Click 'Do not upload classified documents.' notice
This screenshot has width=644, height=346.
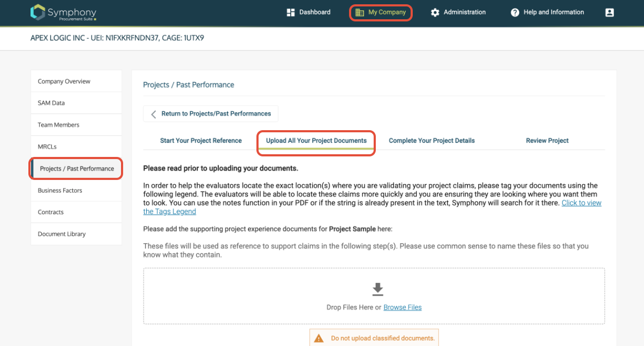(x=374, y=338)
